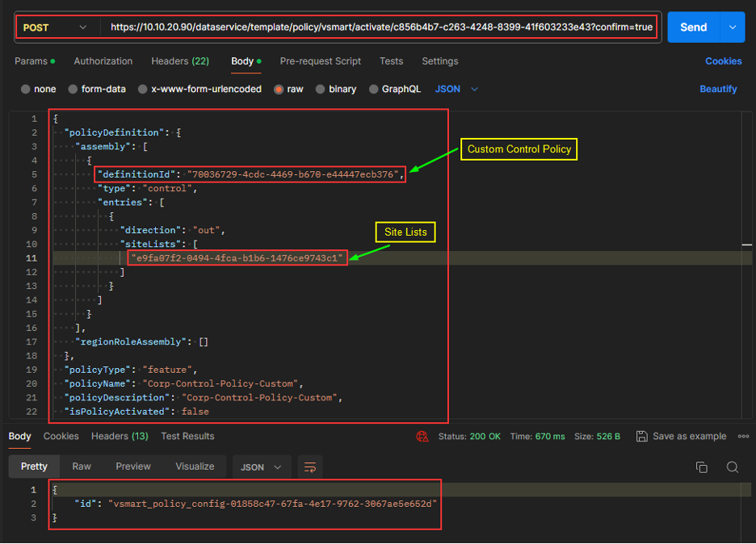756x544 pixels.
Task: Open the three-dot more options menu
Action: tap(743, 437)
